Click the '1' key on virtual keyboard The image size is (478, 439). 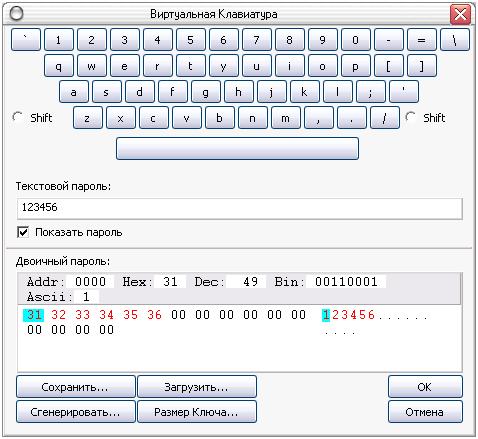(x=59, y=40)
